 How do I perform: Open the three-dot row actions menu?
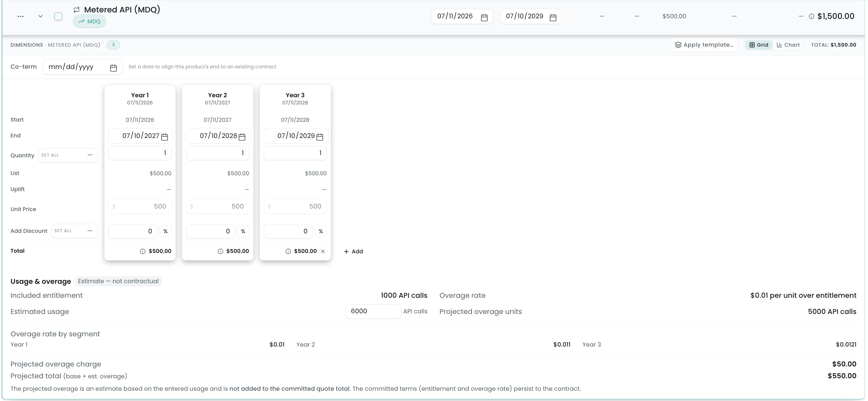point(20,16)
